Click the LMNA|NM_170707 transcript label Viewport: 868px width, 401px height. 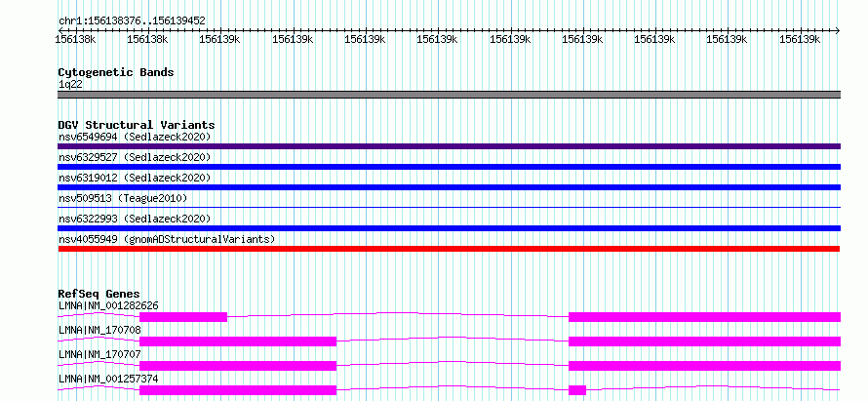click(99, 354)
